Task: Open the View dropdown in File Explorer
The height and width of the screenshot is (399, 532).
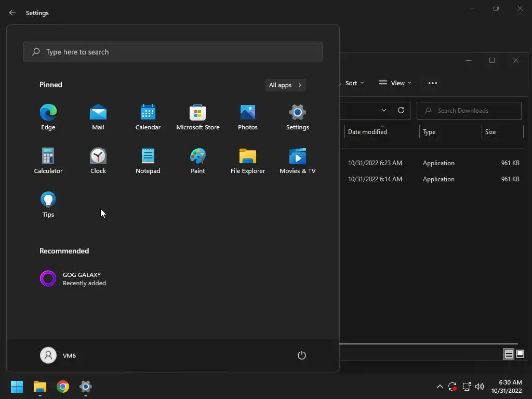Action: 395,83
